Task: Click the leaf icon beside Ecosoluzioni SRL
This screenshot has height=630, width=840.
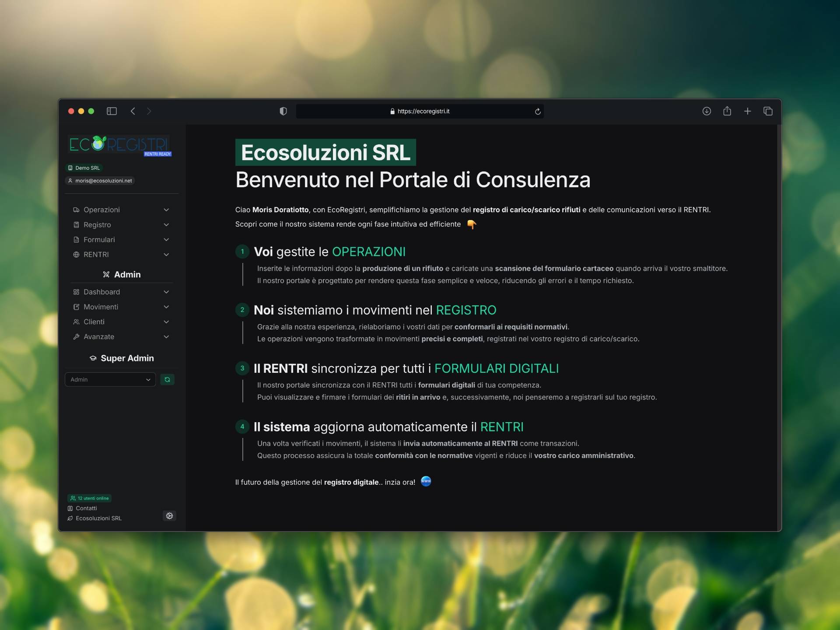Action: click(x=70, y=518)
